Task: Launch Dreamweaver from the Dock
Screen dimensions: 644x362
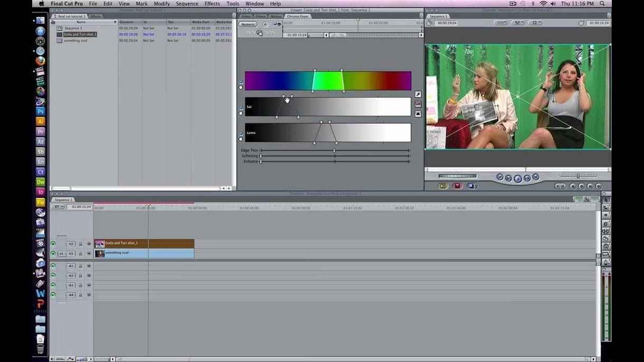Action: tap(41, 182)
